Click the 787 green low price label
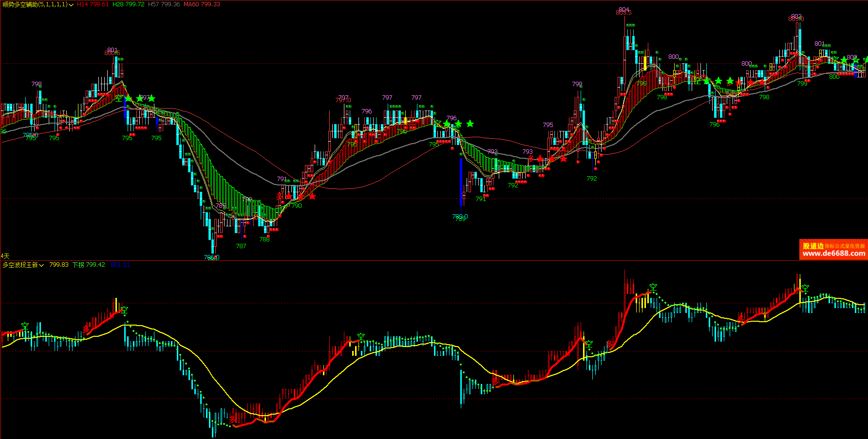Screen dimensions: 868x439 click(x=241, y=246)
